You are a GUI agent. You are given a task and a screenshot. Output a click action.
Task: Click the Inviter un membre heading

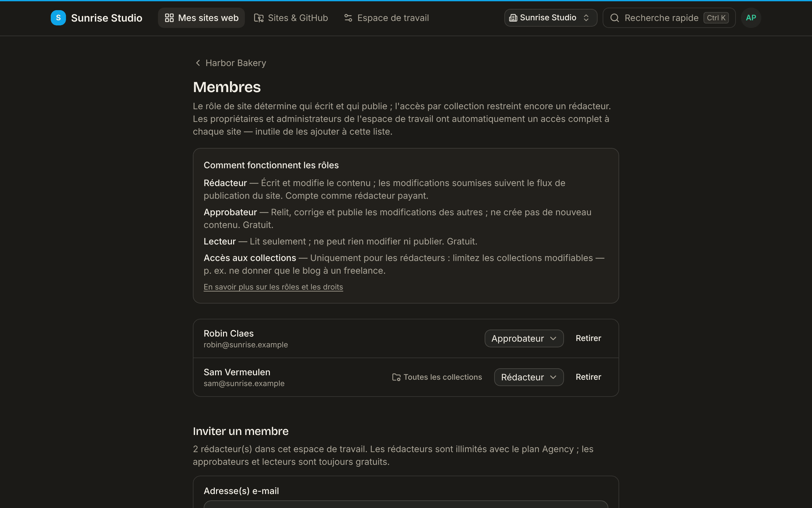pyautogui.click(x=240, y=431)
